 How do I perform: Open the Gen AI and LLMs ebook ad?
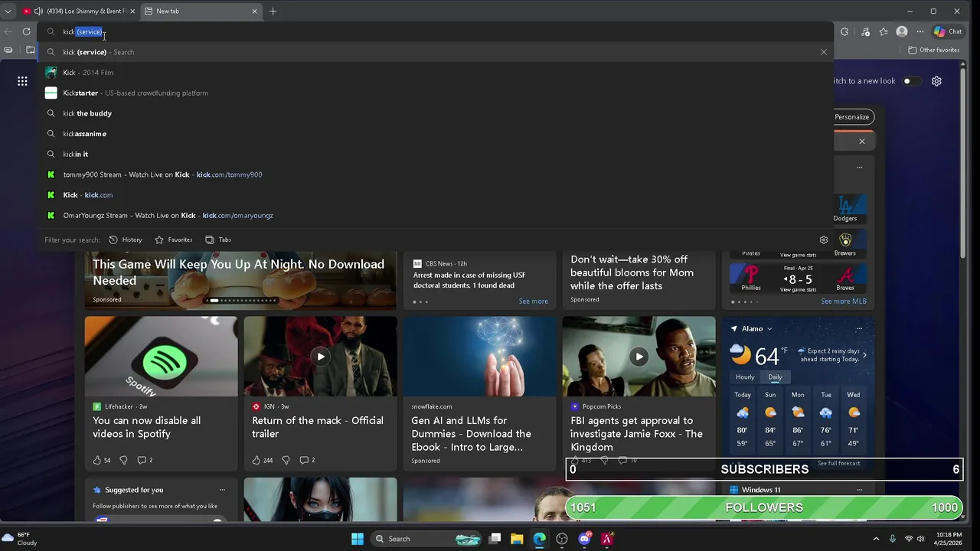[479, 394]
